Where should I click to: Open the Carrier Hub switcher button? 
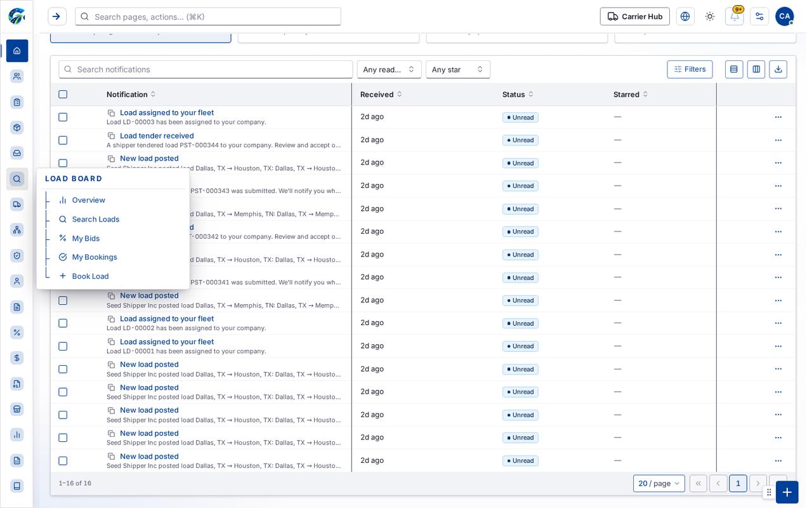coord(635,17)
